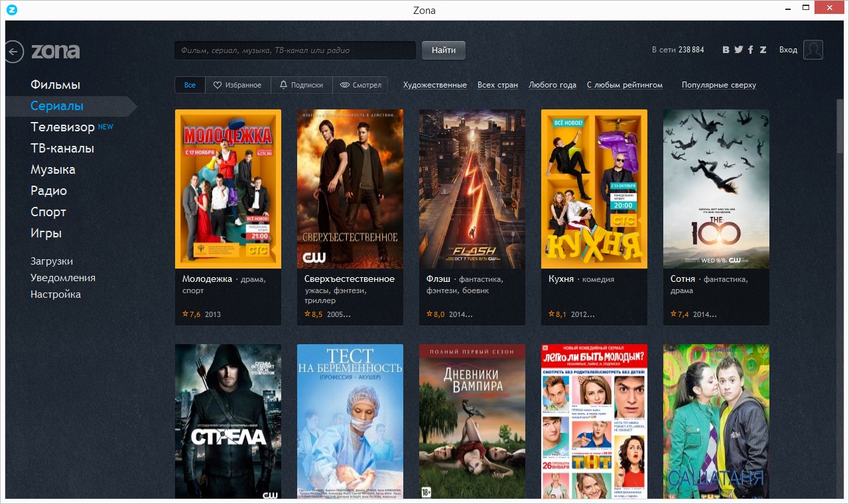Open the Zona Z social icon
Screen dimensions: 849x504
click(x=763, y=50)
